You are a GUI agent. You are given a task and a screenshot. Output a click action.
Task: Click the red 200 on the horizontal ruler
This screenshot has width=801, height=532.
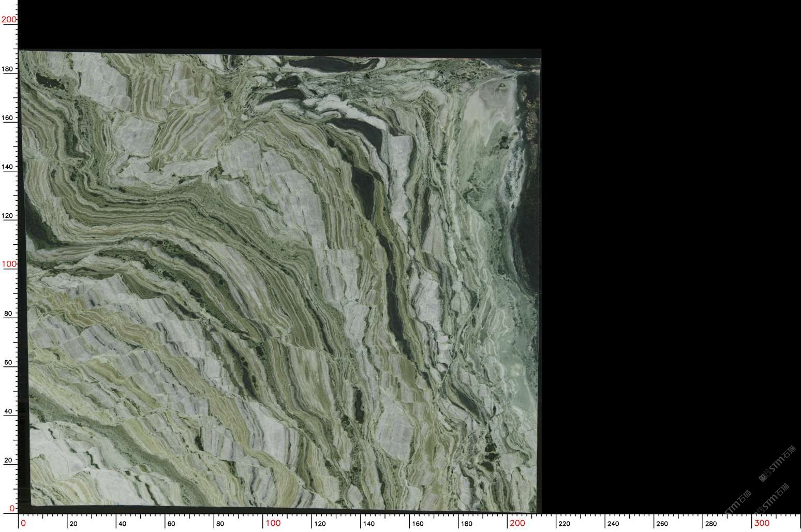click(x=517, y=523)
